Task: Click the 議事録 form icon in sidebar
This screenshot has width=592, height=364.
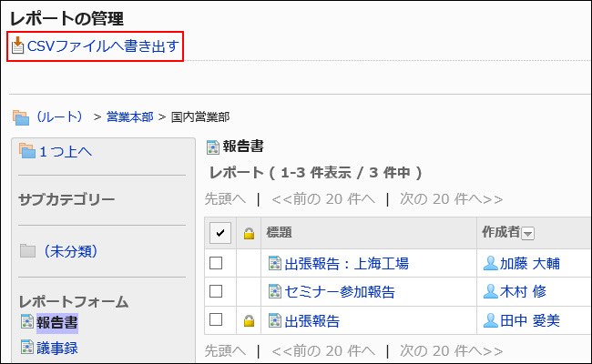Action: pyautogui.click(x=27, y=348)
